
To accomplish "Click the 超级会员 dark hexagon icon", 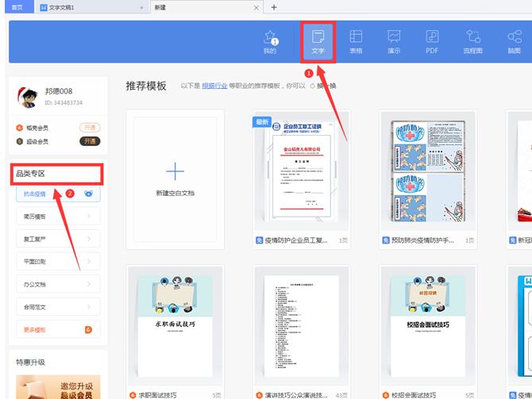I will [19, 141].
